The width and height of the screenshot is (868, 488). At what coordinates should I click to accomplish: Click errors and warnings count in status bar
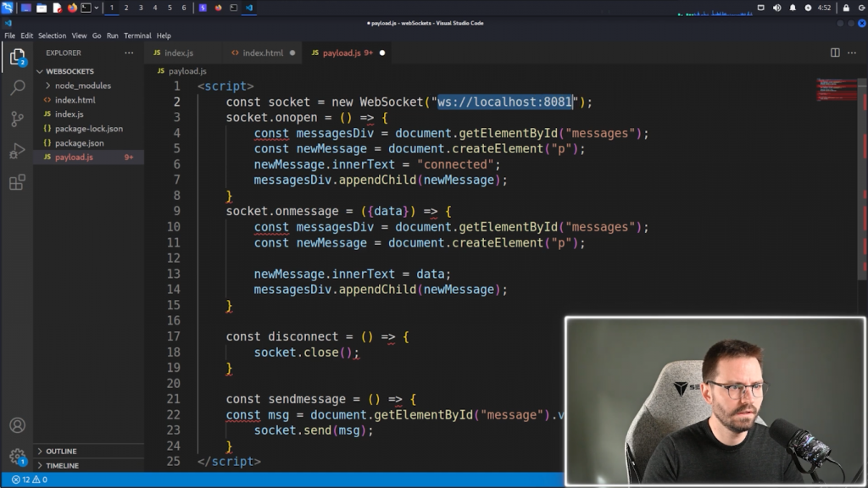pyautogui.click(x=30, y=480)
